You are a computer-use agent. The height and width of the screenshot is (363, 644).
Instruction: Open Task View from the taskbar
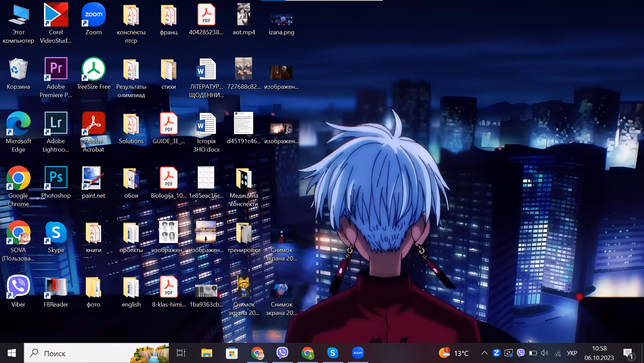[181, 353]
